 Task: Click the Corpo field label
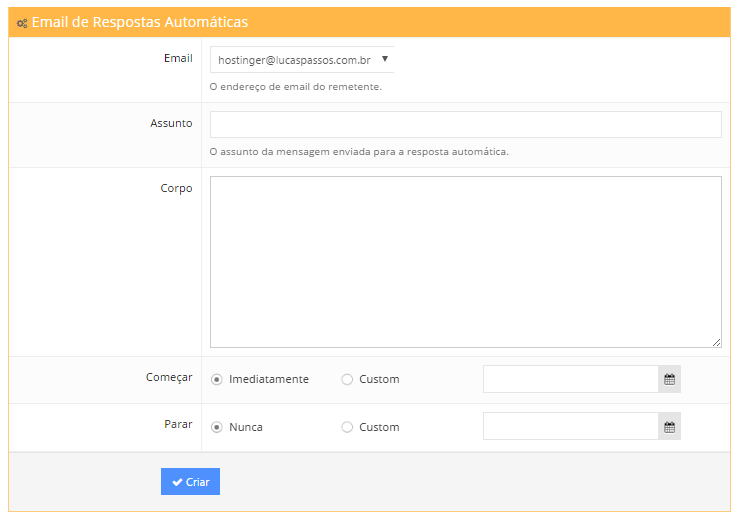(x=176, y=188)
